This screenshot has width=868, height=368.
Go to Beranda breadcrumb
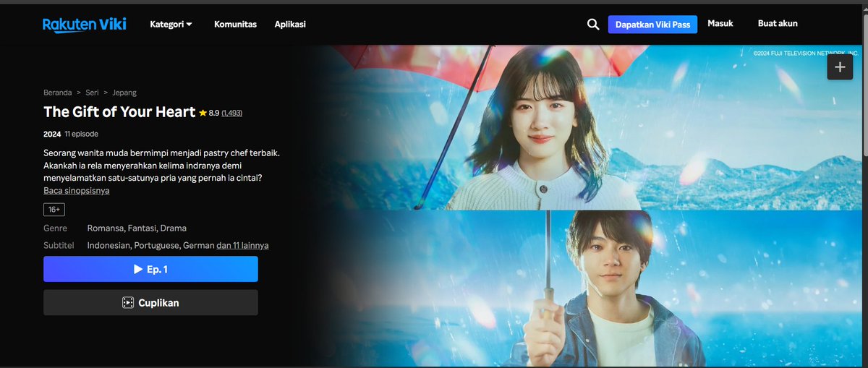point(57,93)
